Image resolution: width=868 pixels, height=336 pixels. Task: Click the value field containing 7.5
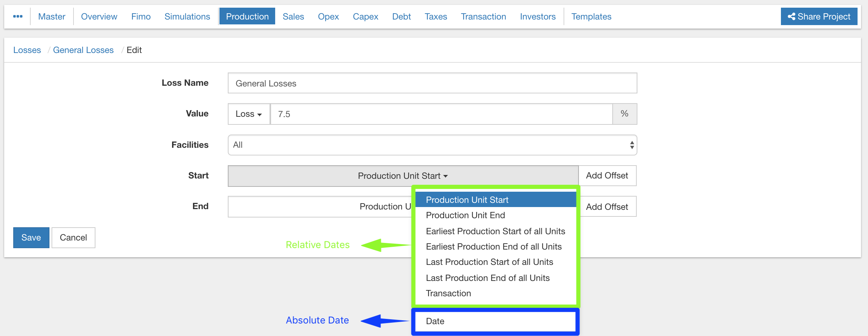click(x=441, y=114)
